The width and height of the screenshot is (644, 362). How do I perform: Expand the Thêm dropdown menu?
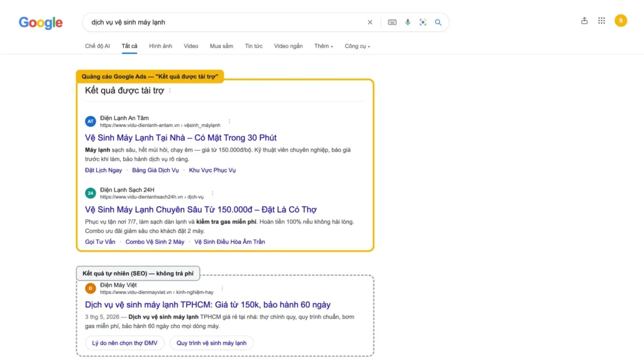[324, 46]
